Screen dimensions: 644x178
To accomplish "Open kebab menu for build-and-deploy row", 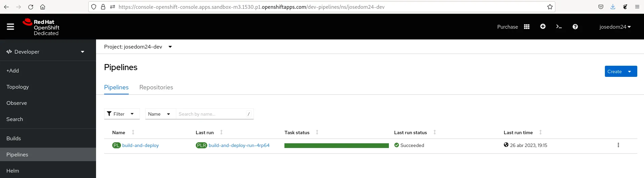I will tap(618, 145).
